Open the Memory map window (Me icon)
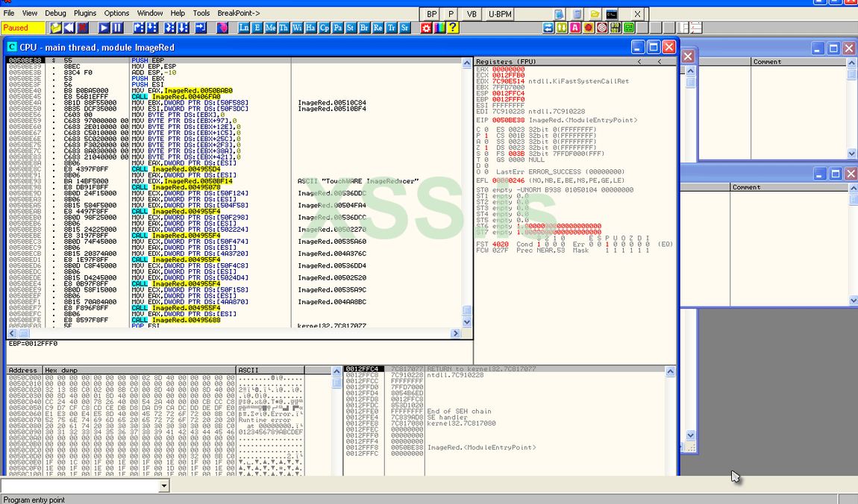Viewport: 858px width, 504px height. pos(271,28)
